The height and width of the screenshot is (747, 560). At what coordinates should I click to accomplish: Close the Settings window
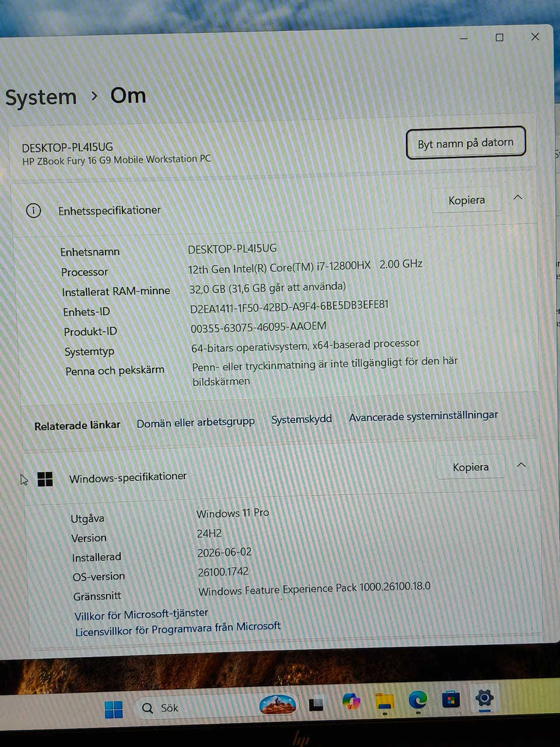point(535,37)
